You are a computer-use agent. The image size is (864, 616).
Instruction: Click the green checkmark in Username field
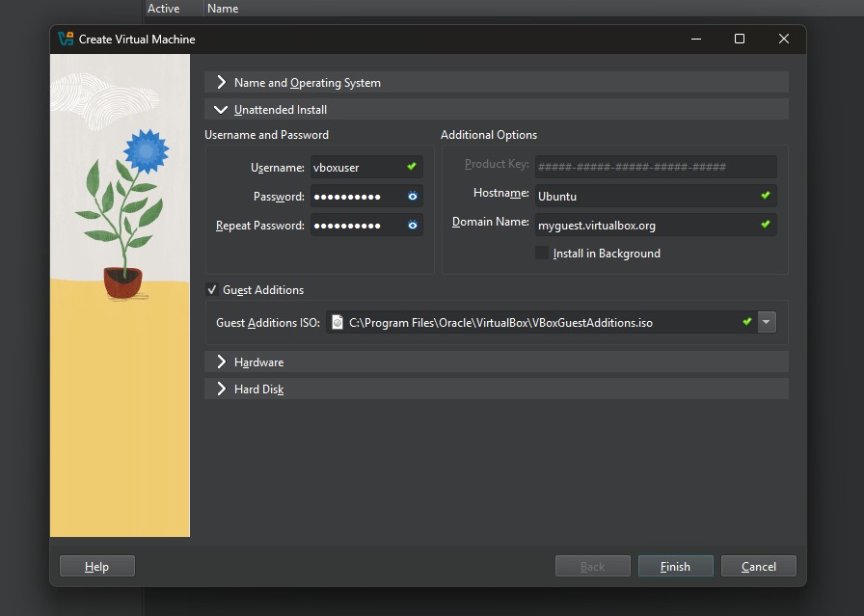pos(412,167)
